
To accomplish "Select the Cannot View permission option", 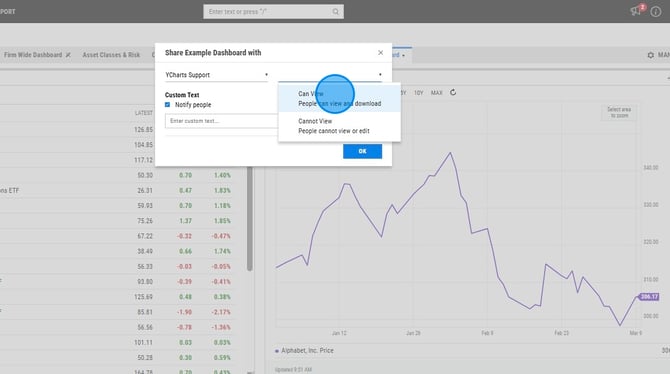I will [x=339, y=126].
